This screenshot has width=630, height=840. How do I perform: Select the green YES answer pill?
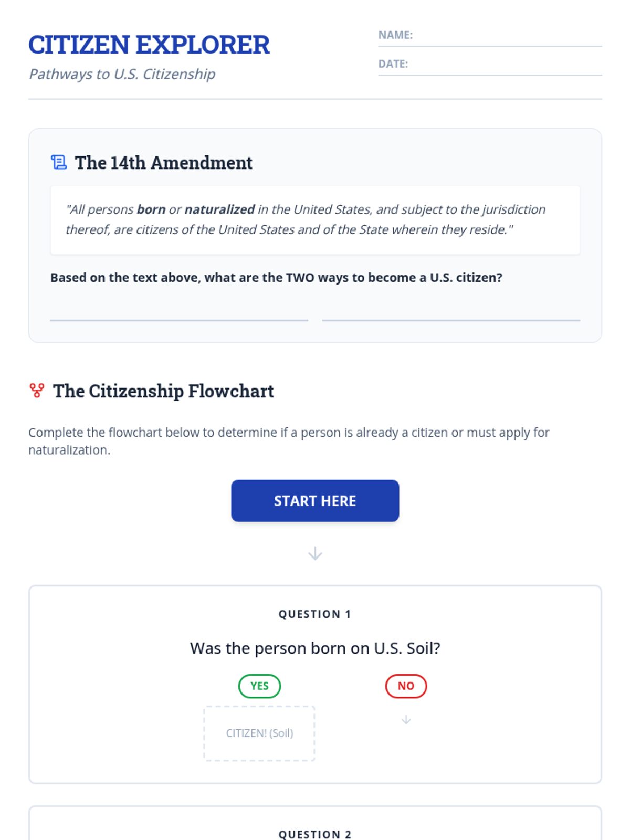259,686
